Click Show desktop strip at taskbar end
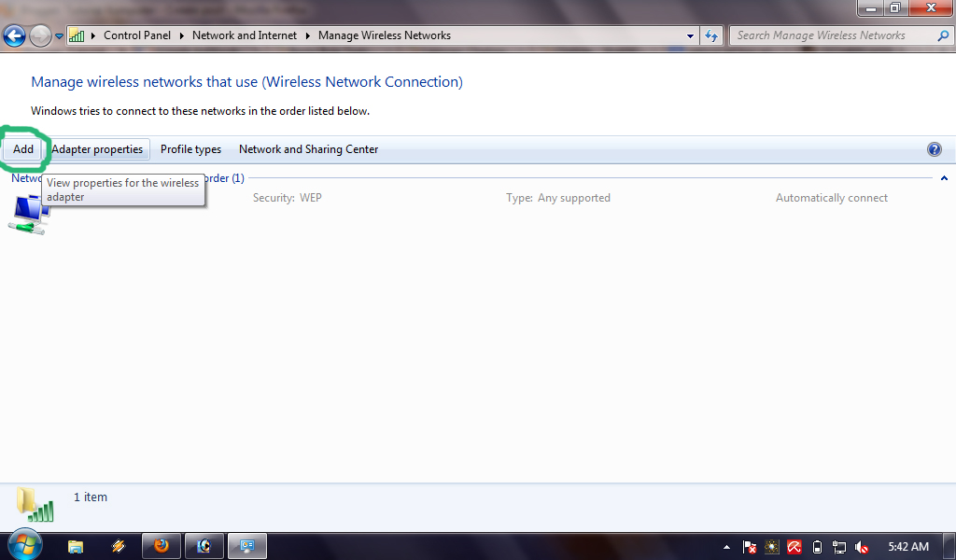 click(x=951, y=546)
